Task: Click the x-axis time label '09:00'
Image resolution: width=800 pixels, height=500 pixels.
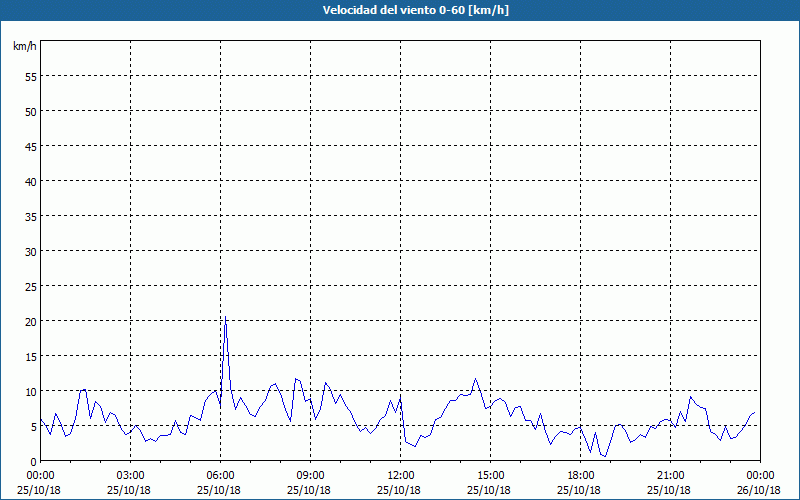Action: (310, 476)
